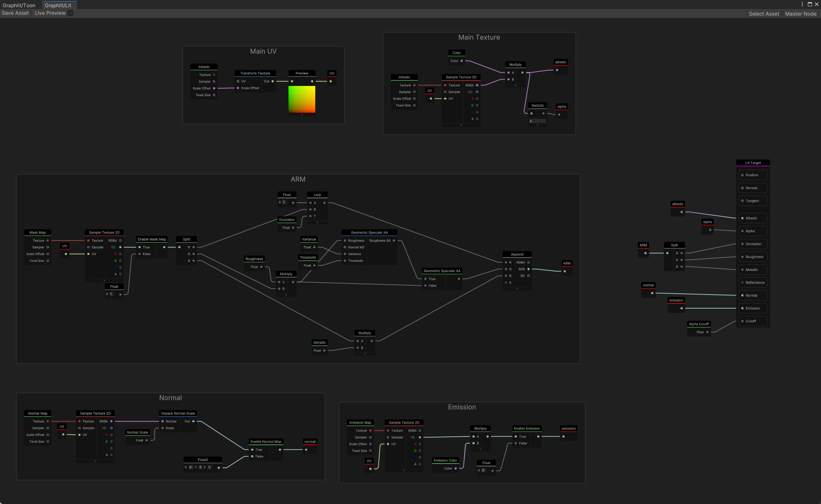Viewport: 821px width, 504px height.
Task: Click the Swizzle node input port
Action: [x=531, y=114]
